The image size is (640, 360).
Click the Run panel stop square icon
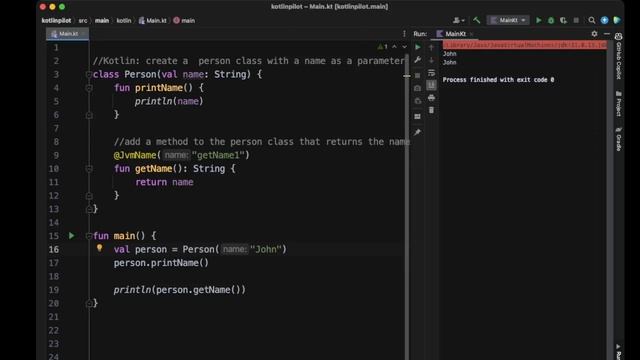tap(417, 75)
